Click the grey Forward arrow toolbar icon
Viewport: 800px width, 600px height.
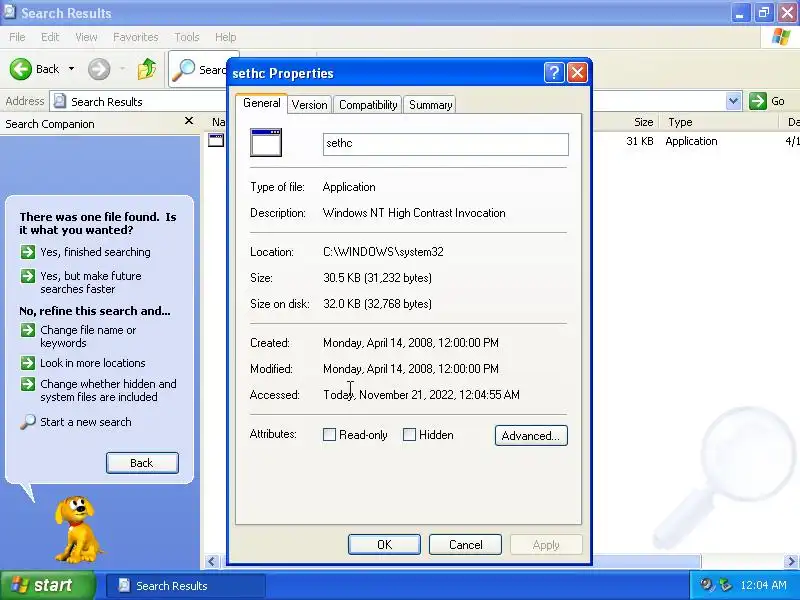[x=98, y=69]
